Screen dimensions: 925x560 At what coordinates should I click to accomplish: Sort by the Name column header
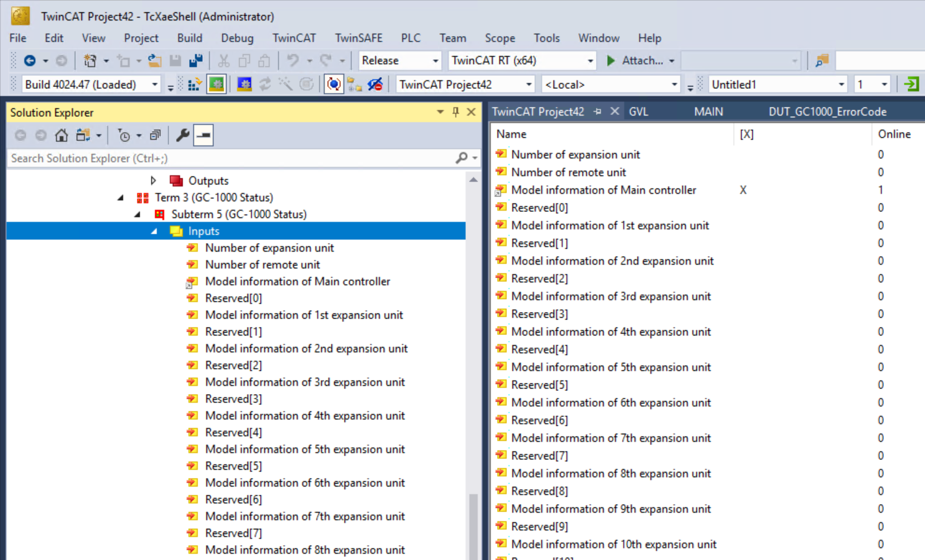(x=612, y=134)
